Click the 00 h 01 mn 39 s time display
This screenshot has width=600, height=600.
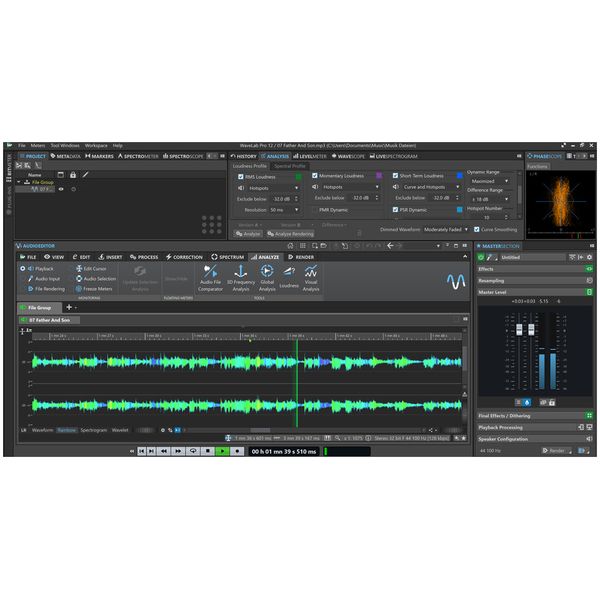284,452
